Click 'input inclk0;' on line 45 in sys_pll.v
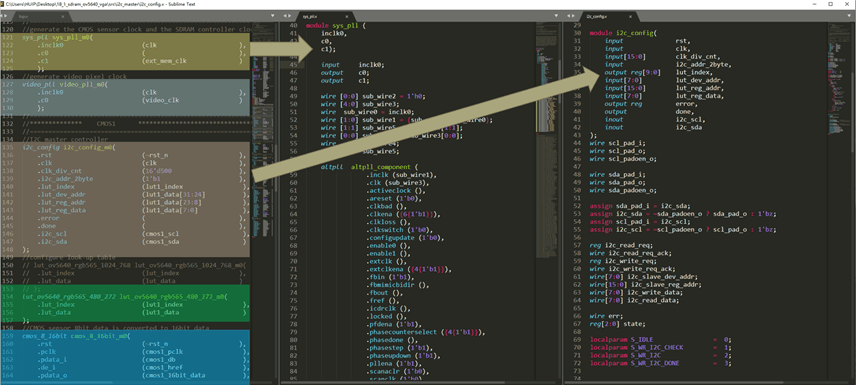 [x=353, y=64]
